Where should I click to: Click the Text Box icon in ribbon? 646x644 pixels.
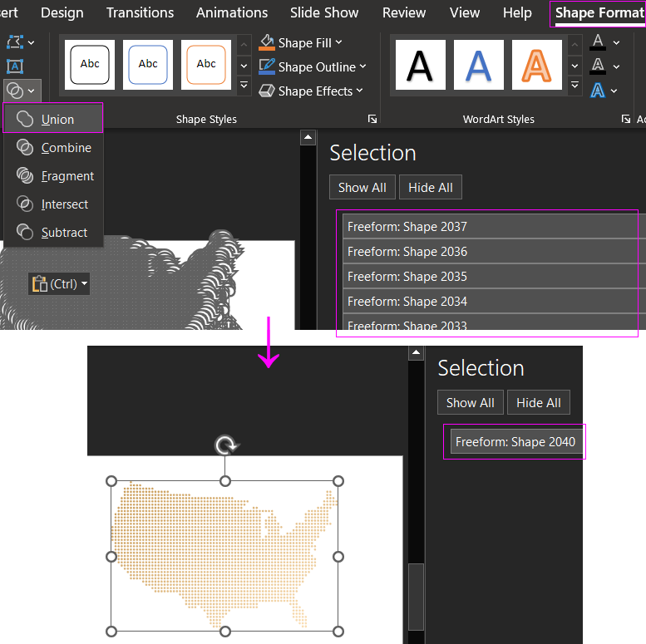[x=15, y=66]
